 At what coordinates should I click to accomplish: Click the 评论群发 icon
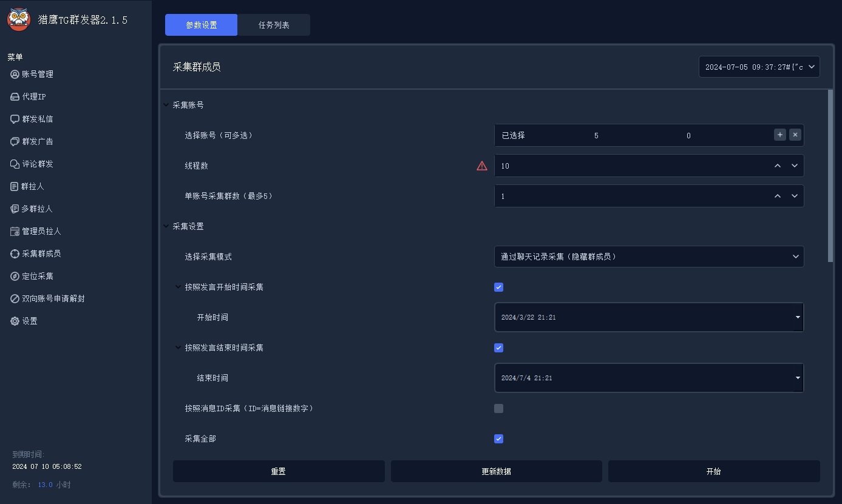coord(15,164)
